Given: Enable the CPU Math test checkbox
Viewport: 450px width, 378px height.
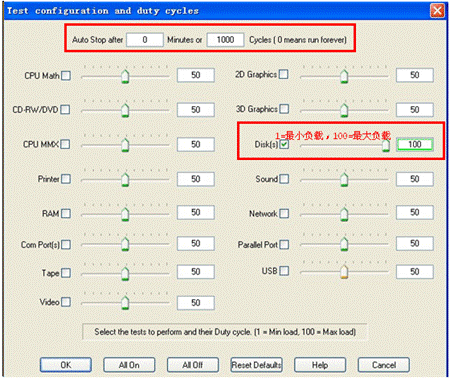Looking at the screenshot, I should click(66, 76).
